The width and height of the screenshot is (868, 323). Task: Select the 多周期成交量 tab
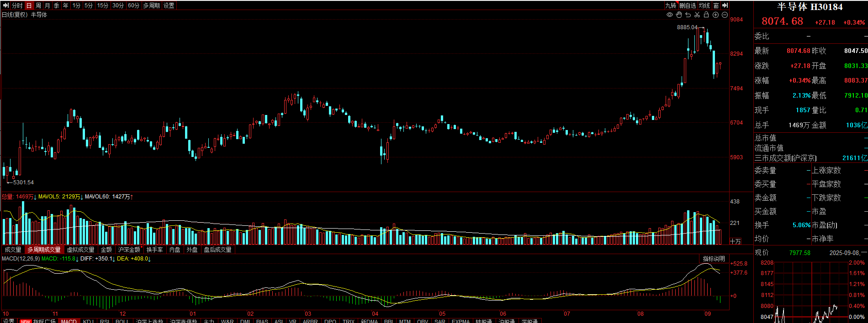44,250
